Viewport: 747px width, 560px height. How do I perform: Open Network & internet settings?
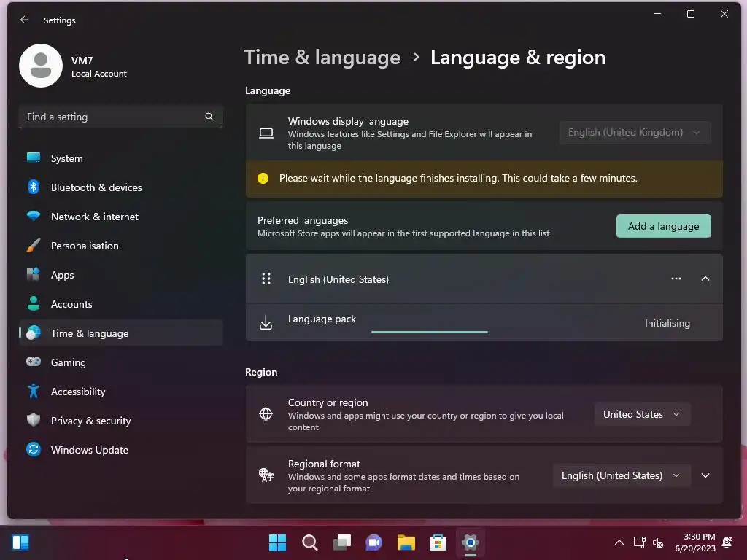[121, 217]
